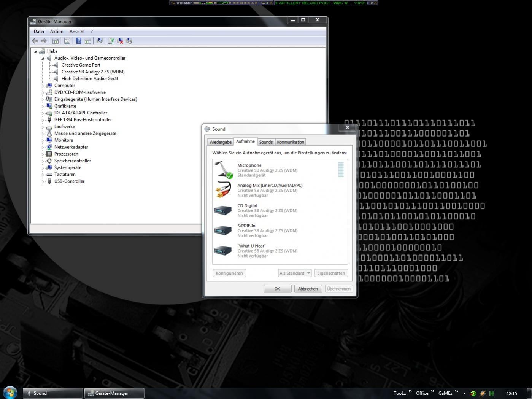This screenshot has height=399, width=532.
Task: Click the Microphone level meter
Action: click(x=341, y=170)
